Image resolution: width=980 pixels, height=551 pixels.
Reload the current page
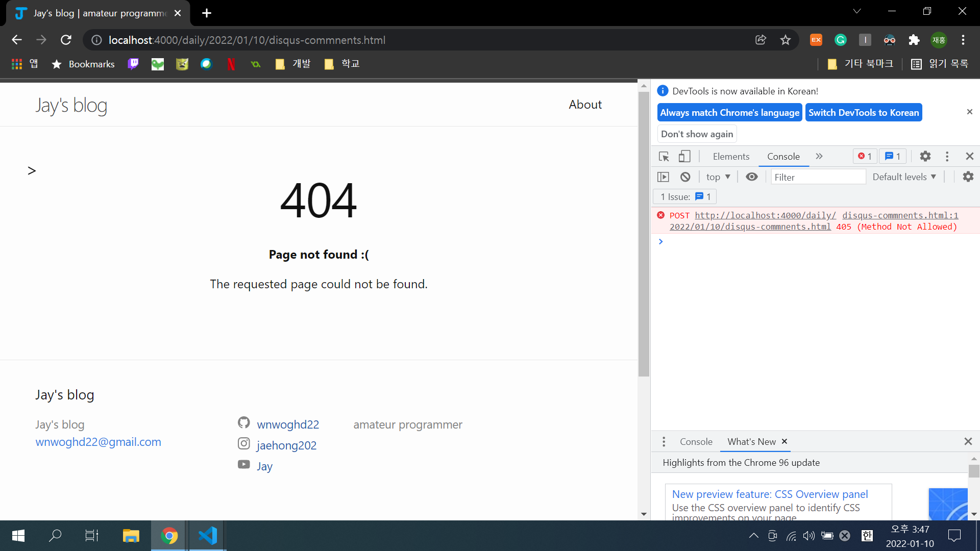66,40
